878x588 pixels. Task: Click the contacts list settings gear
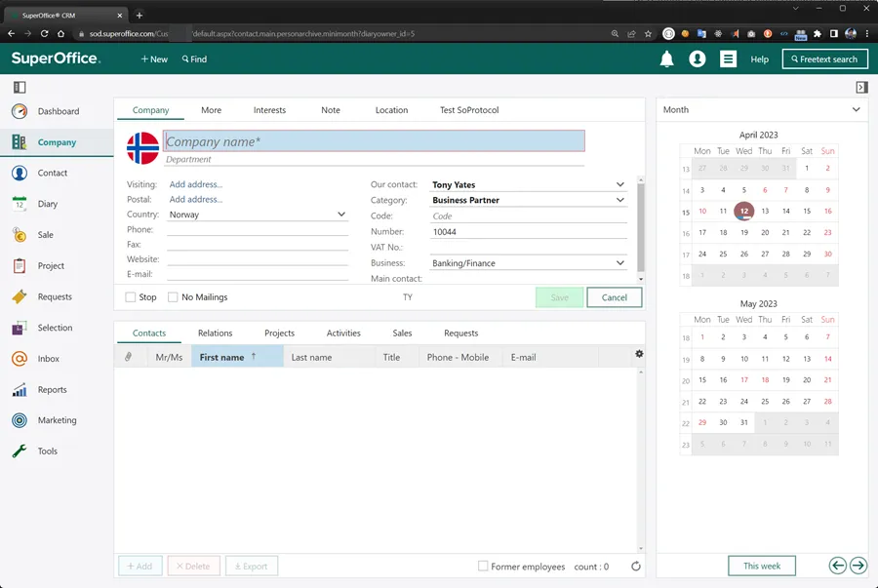tap(639, 354)
